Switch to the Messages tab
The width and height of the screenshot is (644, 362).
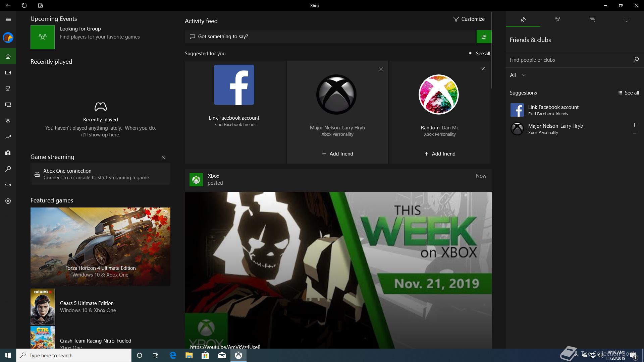click(x=592, y=19)
